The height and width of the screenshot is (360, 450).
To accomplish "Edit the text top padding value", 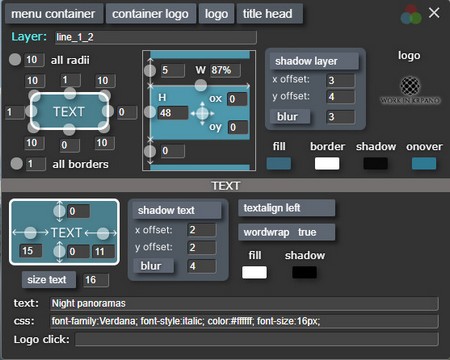I will coord(79,211).
